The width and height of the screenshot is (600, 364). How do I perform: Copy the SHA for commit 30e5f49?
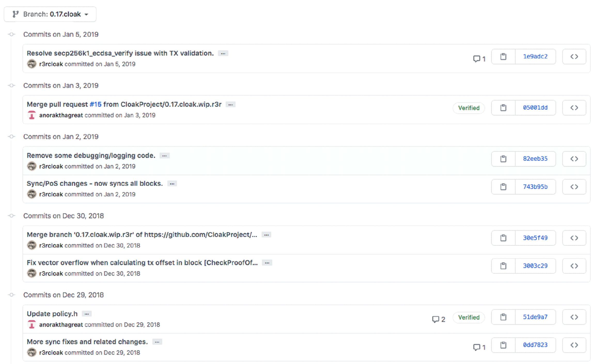pos(503,238)
